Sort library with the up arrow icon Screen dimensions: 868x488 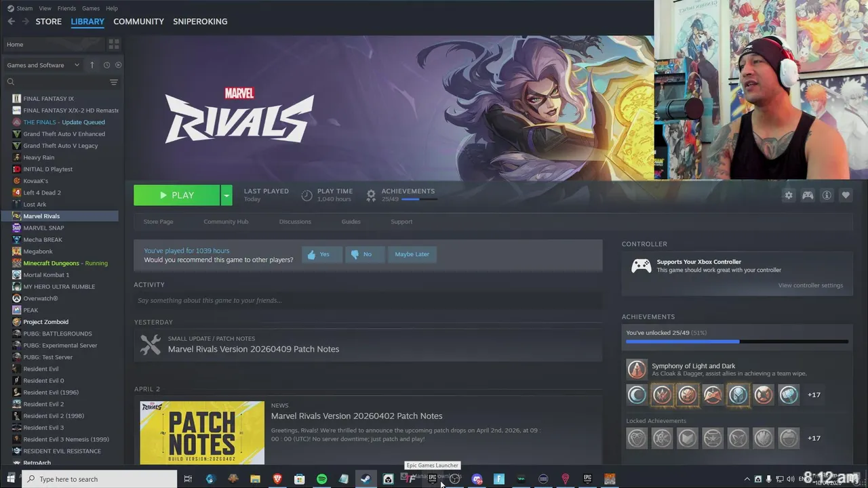[92, 65]
